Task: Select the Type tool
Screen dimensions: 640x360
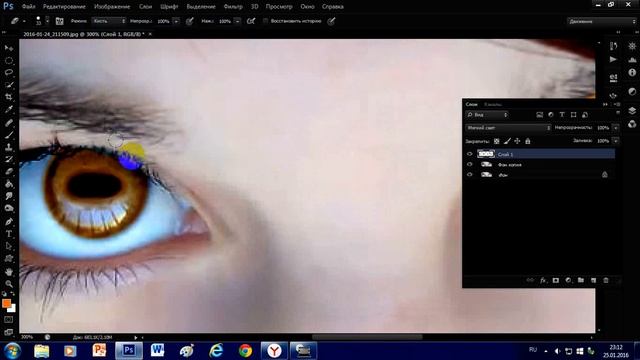Action: pyautogui.click(x=9, y=234)
